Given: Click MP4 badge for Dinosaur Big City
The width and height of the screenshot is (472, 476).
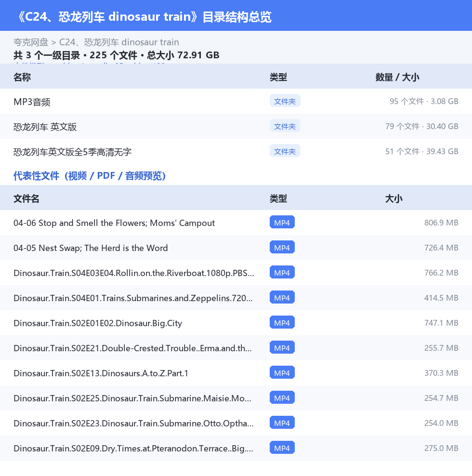Looking at the screenshot, I should (282, 323).
